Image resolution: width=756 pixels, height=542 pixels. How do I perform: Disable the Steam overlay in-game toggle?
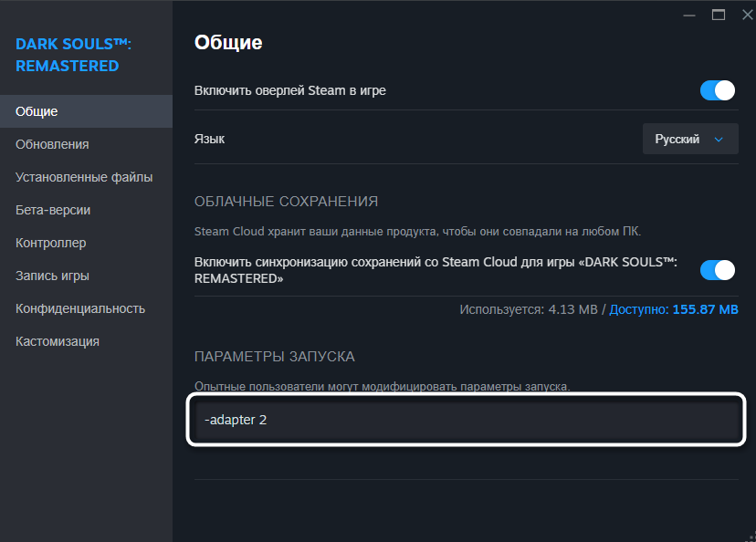718,90
